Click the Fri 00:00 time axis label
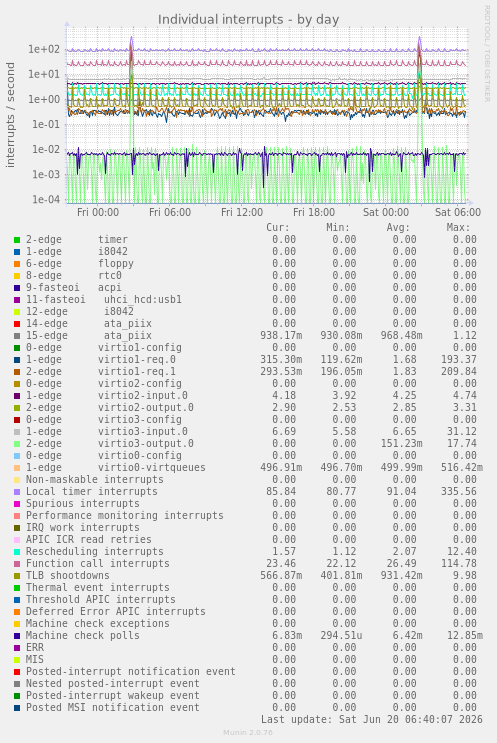Image resolution: width=497 pixels, height=743 pixels. (98, 212)
